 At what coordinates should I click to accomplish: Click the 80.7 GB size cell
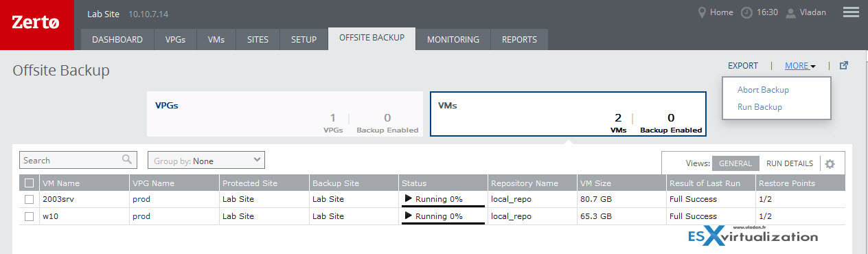pyautogui.click(x=598, y=199)
